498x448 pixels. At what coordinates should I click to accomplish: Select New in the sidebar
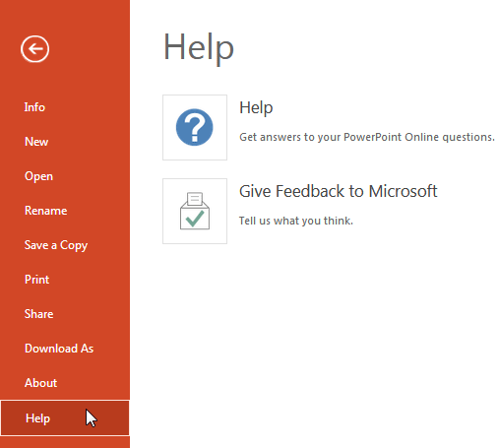(x=36, y=142)
